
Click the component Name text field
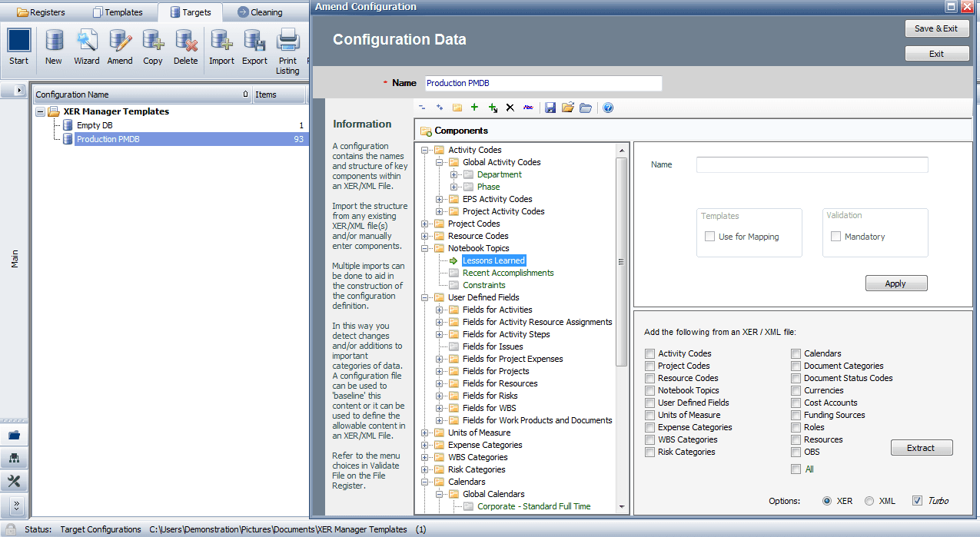812,164
